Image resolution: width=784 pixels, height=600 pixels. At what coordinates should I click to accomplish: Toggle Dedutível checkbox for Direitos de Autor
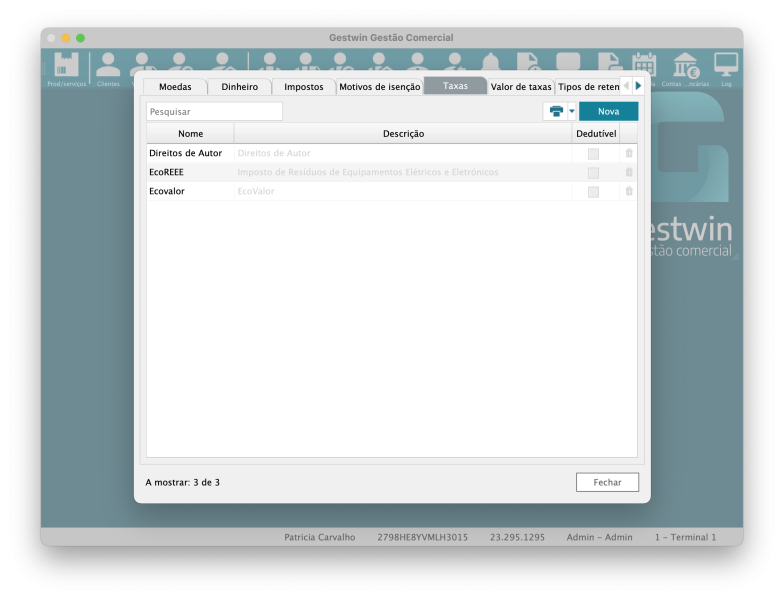point(593,154)
